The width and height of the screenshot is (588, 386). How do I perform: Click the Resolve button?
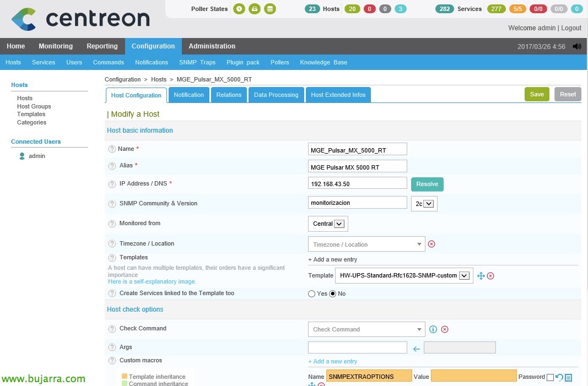pos(427,184)
